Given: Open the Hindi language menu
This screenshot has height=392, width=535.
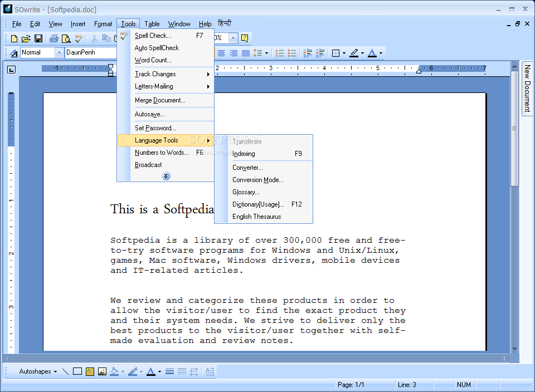Looking at the screenshot, I should click(225, 23).
